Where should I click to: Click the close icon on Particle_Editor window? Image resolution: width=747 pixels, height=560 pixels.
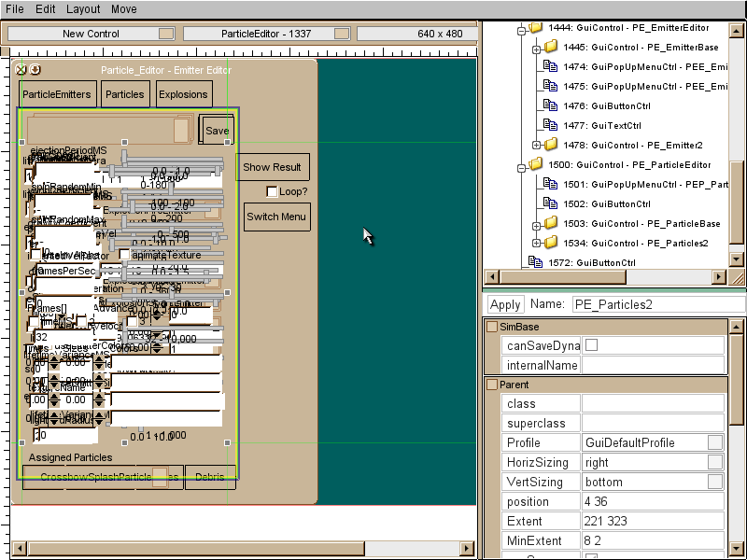21,69
